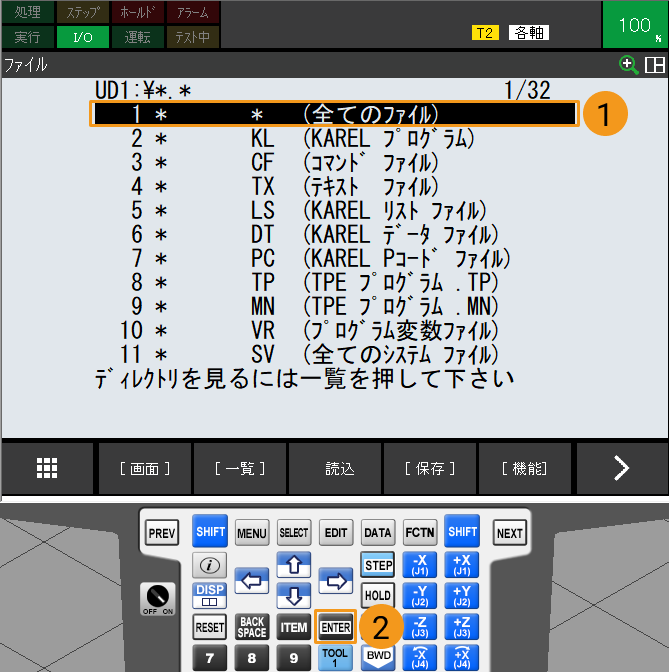This screenshot has width=669, height=672.
Task: Click the right arrow key
Action: point(336,581)
